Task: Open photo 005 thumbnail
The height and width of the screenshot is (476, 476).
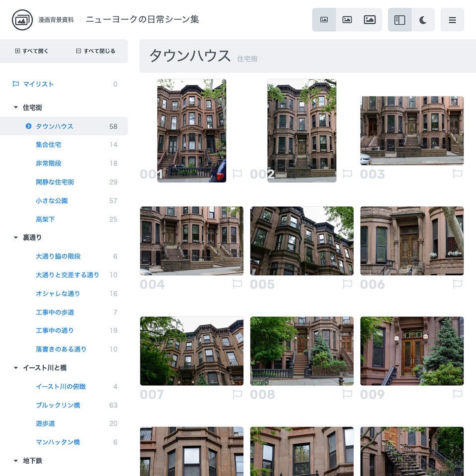Action: (301, 240)
